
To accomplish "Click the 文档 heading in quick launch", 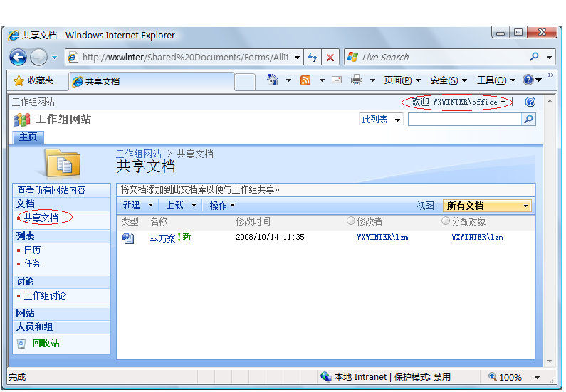I will point(25,203).
